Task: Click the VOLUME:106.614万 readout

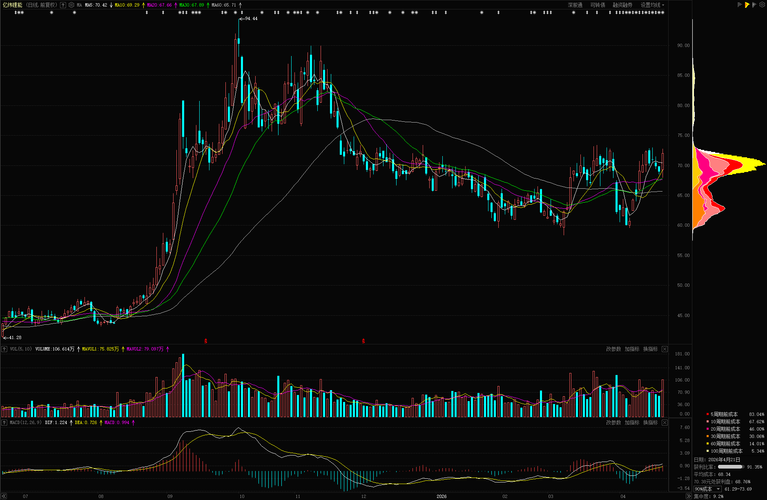Action: (x=55, y=349)
